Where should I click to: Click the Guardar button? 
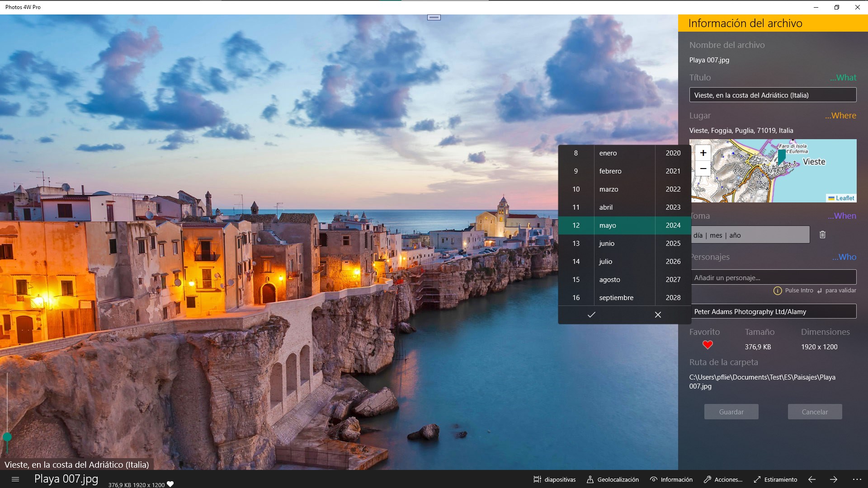point(731,412)
